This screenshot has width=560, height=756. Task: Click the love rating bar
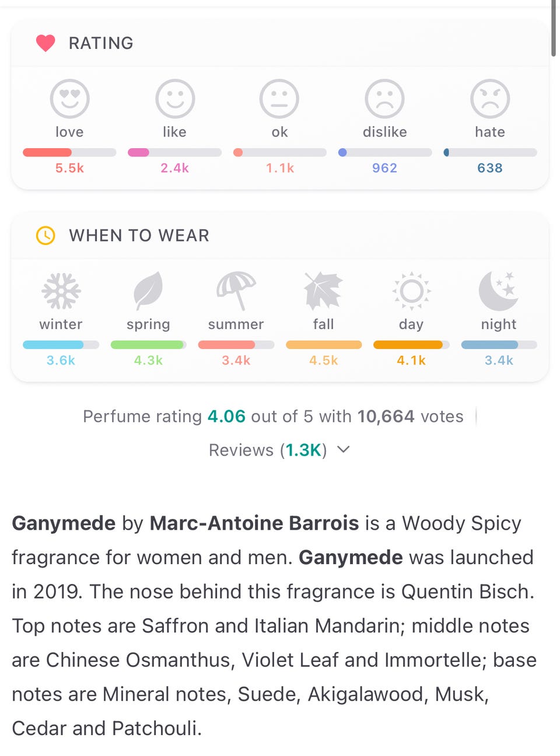point(69,152)
